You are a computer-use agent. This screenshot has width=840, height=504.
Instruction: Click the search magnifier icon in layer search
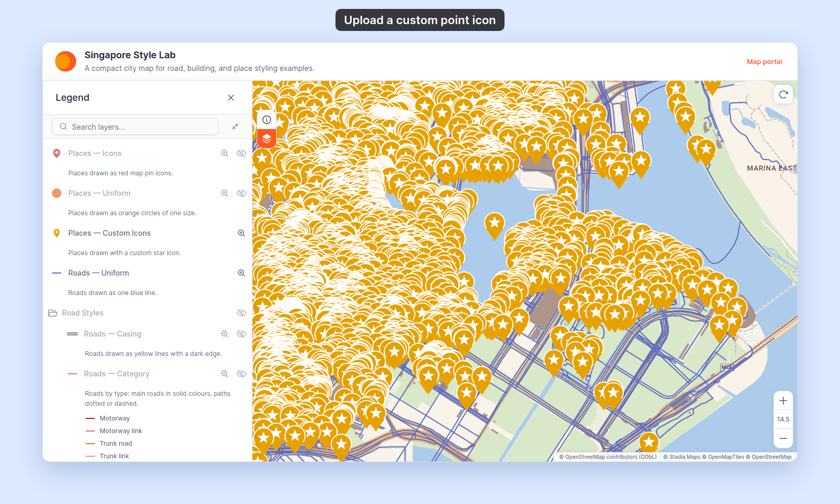pos(64,127)
